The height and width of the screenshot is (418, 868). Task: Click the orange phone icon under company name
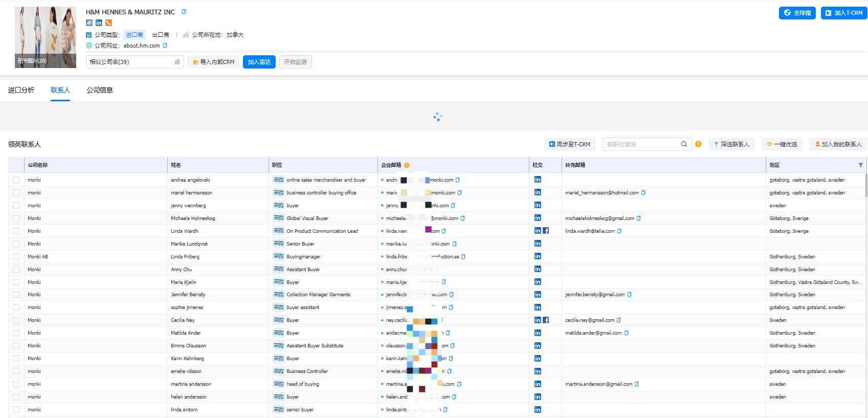tap(108, 23)
